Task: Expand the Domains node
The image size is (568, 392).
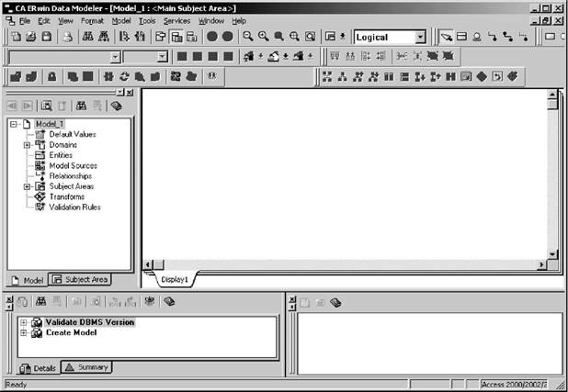Action: coord(28,145)
